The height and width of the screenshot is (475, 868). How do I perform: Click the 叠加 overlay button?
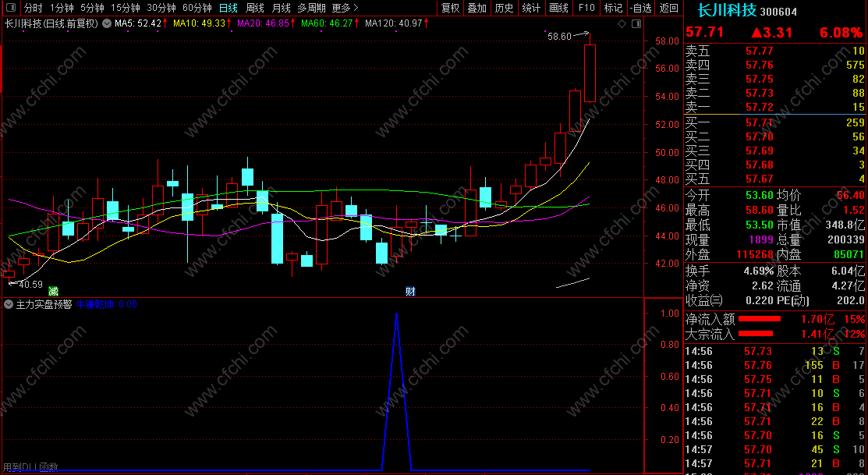[x=477, y=8]
